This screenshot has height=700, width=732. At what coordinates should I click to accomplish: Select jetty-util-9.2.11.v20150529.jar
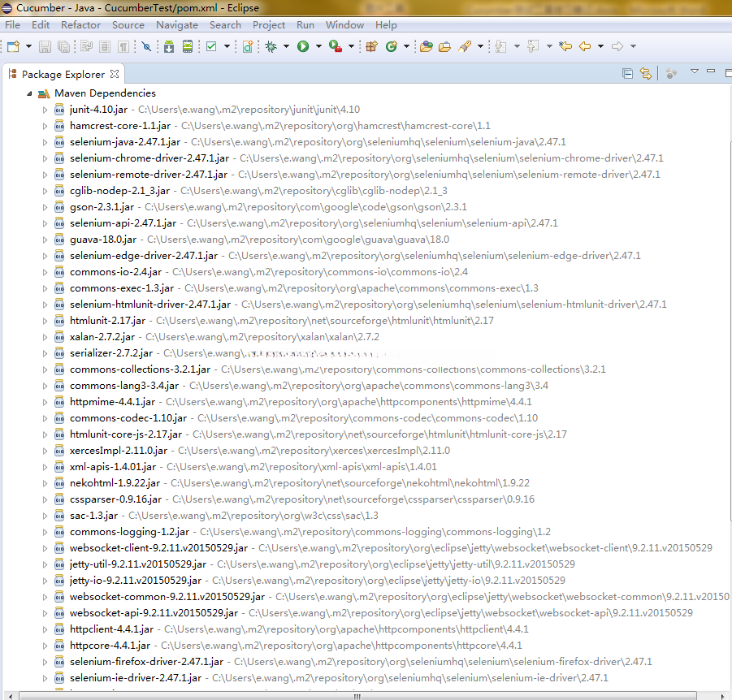(x=138, y=564)
